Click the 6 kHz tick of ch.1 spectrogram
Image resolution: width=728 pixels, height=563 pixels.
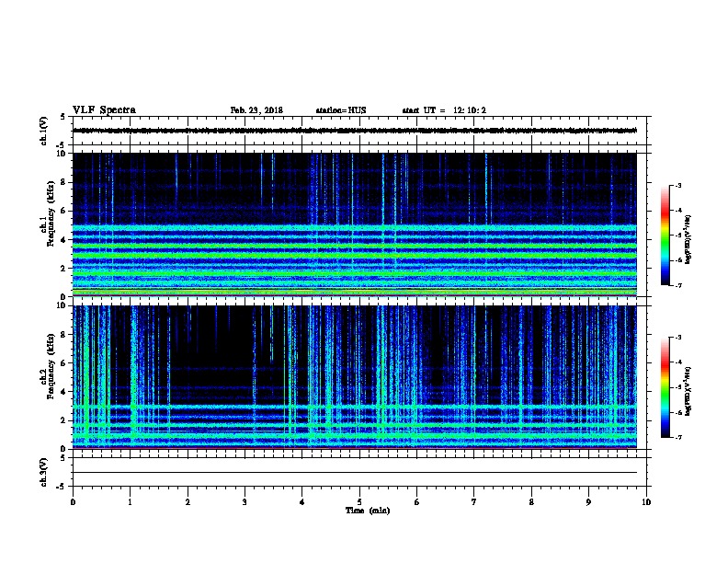coord(65,211)
